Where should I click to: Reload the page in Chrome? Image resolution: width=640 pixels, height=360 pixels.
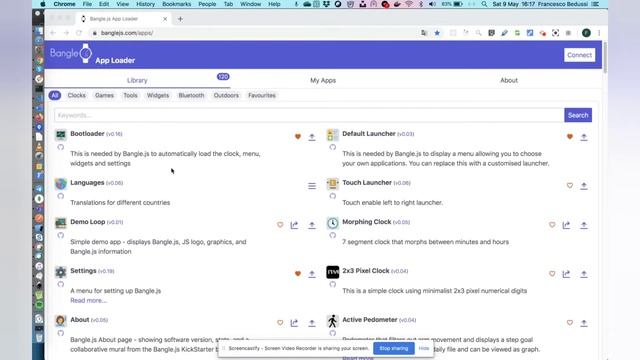click(79, 33)
